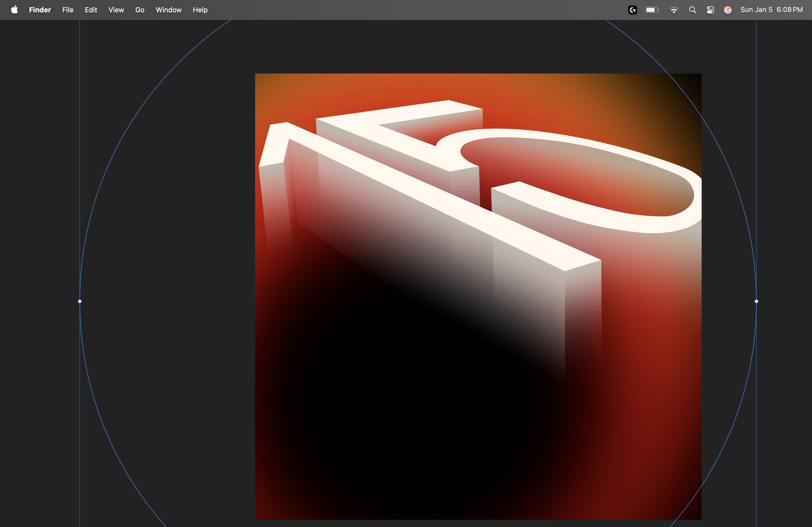The image size is (812, 527).
Task: Click the date and time display
Action: pos(771,10)
